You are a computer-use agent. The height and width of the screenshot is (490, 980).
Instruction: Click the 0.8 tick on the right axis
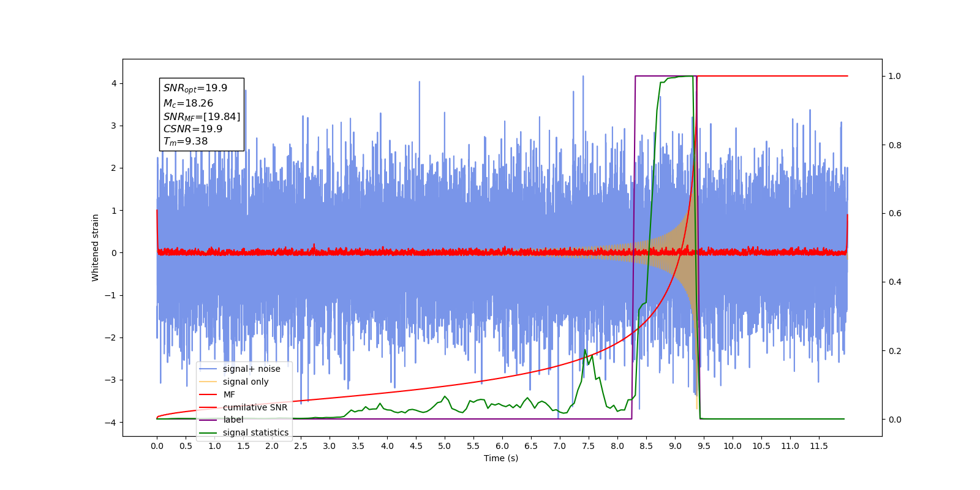tap(895, 145)
